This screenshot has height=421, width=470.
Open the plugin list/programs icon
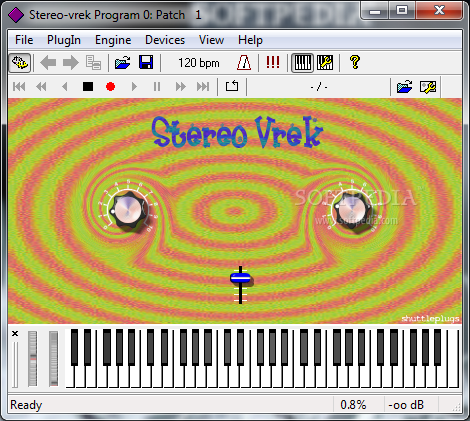point(93,63)
